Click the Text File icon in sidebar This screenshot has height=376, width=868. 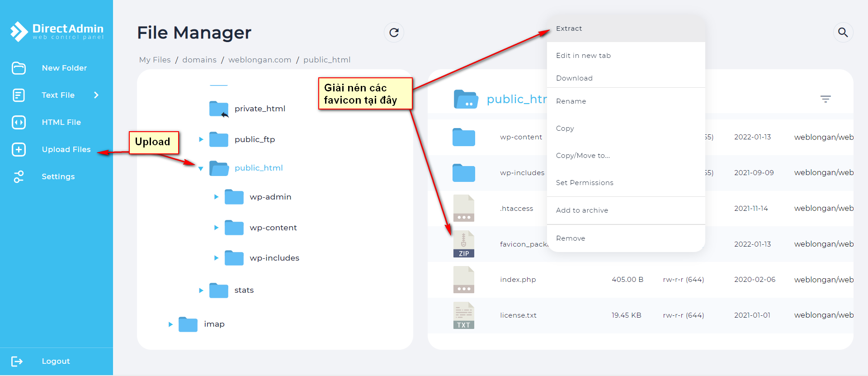19,95
